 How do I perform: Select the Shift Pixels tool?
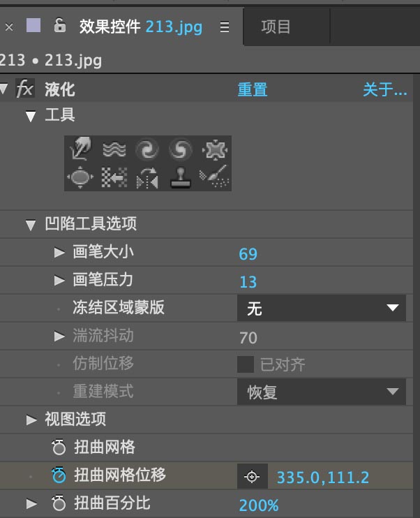tap(114, 177)
